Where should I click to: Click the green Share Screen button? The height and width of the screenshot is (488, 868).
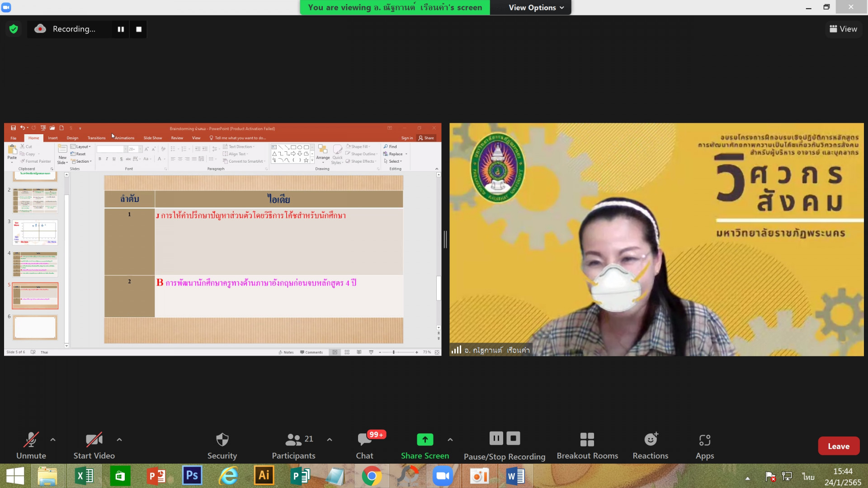[425, 446]
